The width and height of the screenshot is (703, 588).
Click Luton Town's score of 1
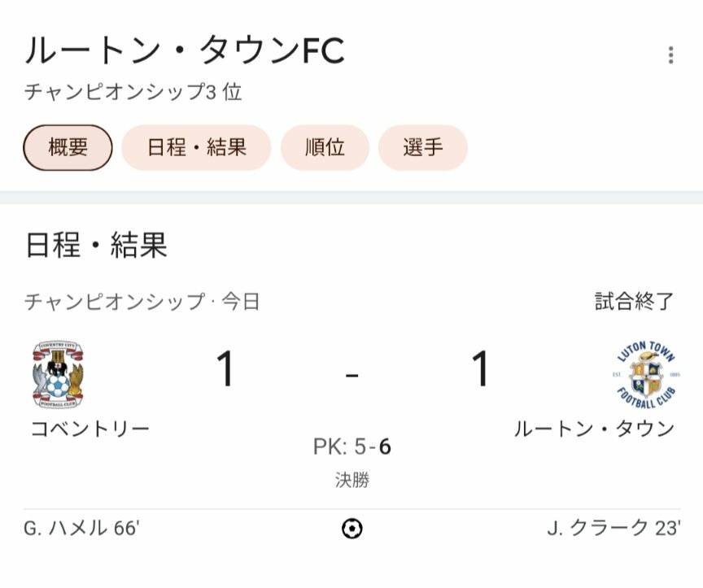point(480,368)
